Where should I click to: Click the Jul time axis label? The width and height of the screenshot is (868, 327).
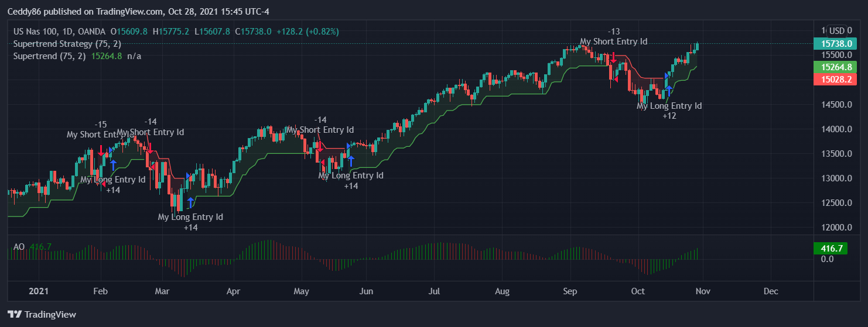[434, 291]
